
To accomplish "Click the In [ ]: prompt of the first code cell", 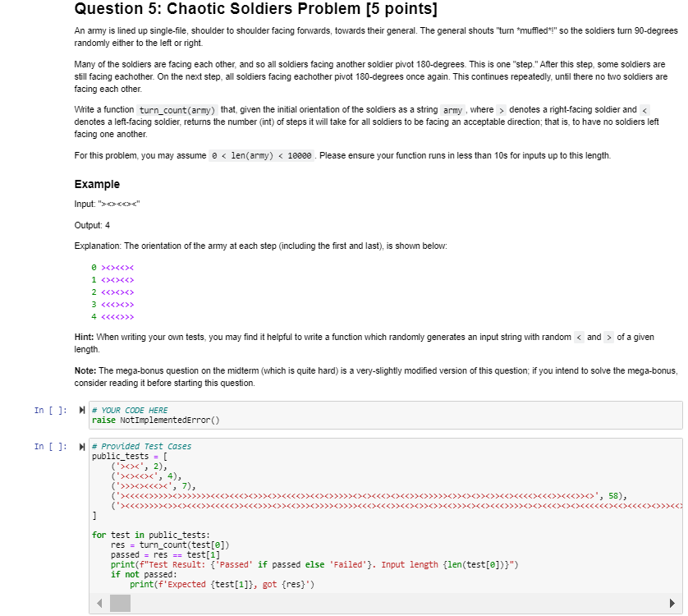I will [x=49, y=410].
